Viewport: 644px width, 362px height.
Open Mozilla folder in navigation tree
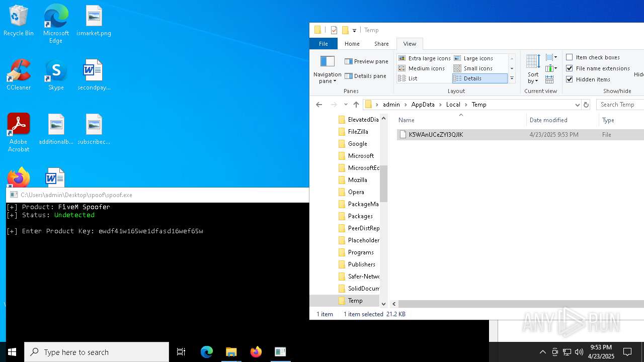pos(357,180)
